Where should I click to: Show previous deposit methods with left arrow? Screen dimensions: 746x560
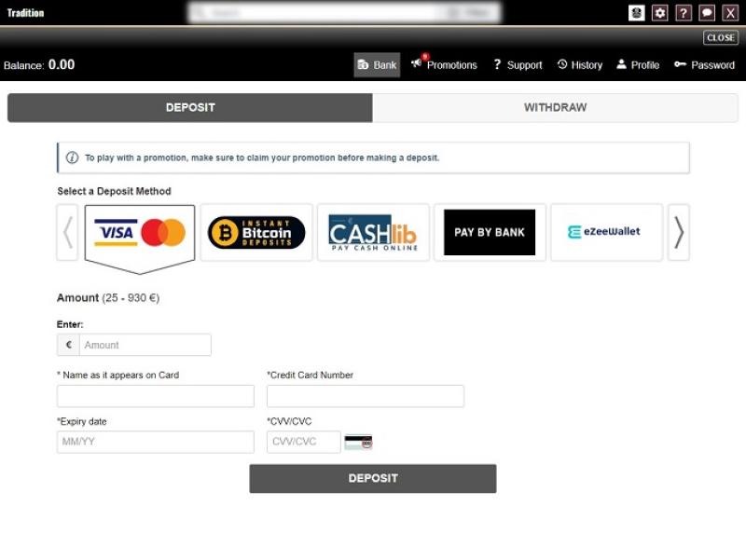click(x=67, y=232)
